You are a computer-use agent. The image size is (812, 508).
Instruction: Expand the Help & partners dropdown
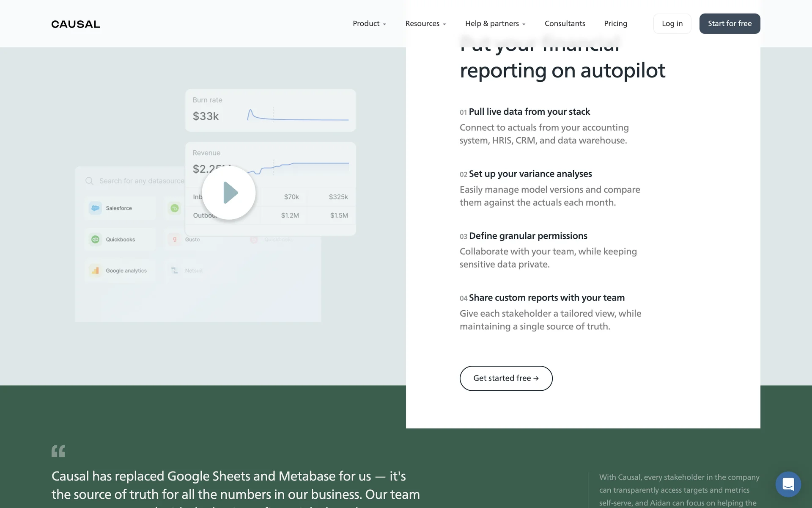coord(495,24)
